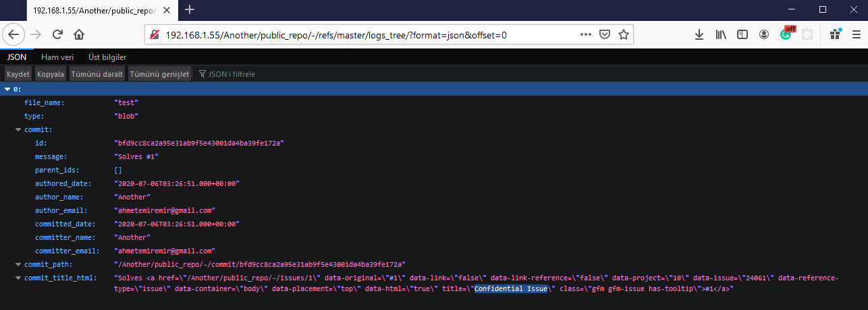This screenshot has width=868, height=310.
Task: Bookmark this page with star
Action: 624,34
